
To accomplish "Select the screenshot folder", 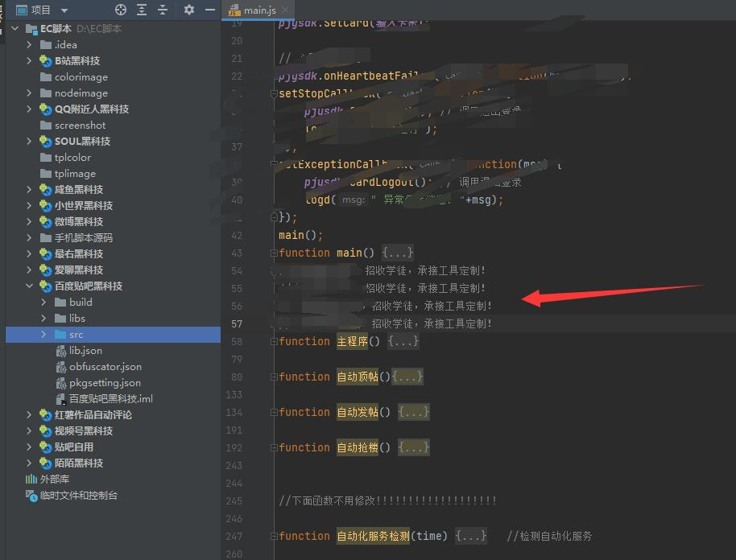I will pyautogui.click(x=80, y=126).
